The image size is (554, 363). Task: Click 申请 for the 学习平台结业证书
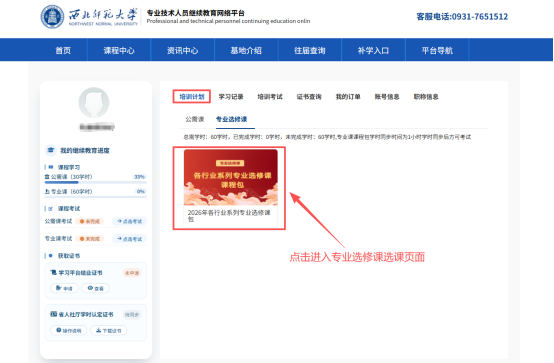tap(64, 288)
